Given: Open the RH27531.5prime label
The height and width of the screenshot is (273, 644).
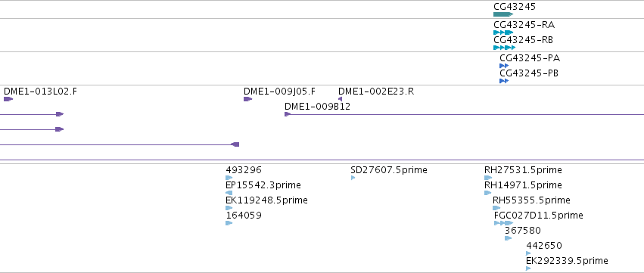Looking at the screenshot, I should click(523, 170).
